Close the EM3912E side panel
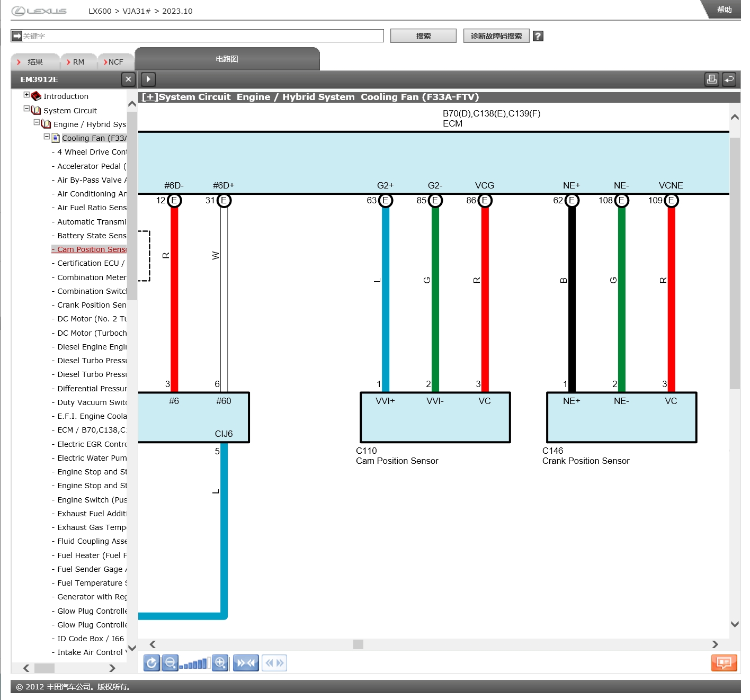 (128, 79)
